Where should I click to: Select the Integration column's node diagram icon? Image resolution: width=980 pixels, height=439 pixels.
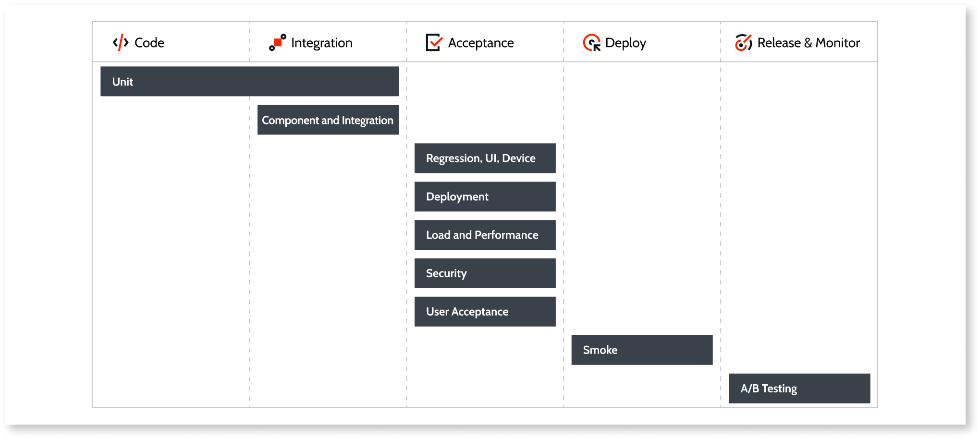click(277, 42)
